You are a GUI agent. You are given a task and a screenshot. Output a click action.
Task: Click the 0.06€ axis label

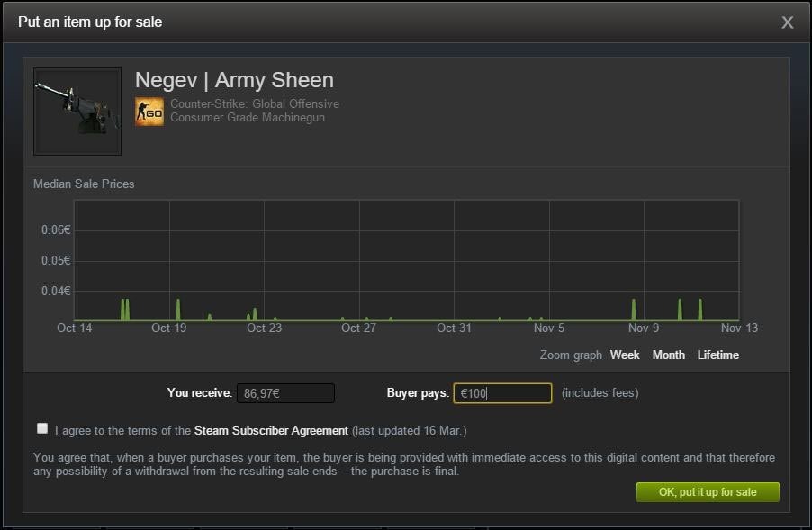pos(56,229)
